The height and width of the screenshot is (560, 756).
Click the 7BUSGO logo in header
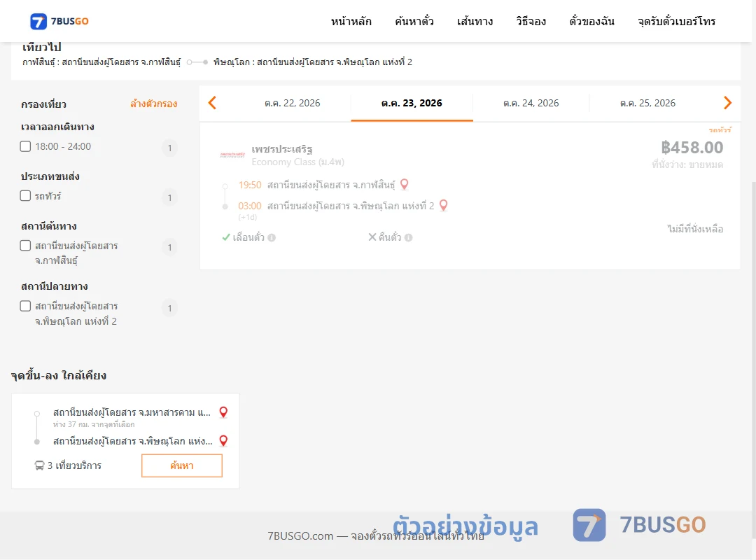tap(59, 21)
